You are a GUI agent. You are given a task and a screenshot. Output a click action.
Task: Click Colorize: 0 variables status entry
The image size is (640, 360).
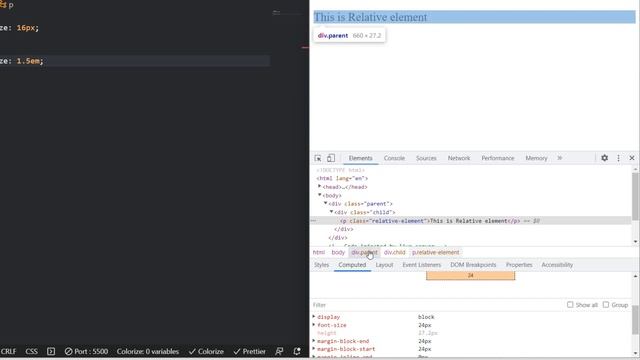(148, 351)
